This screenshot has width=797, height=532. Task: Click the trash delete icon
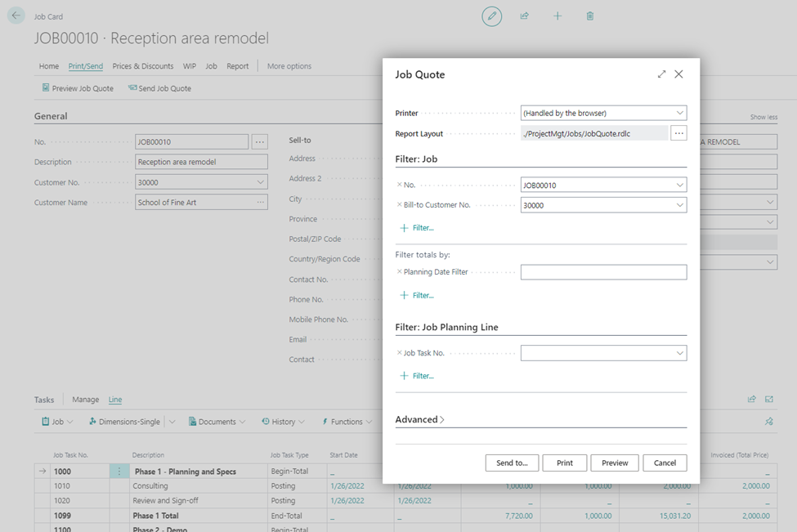pyautogui.click(x=590, y=16)
